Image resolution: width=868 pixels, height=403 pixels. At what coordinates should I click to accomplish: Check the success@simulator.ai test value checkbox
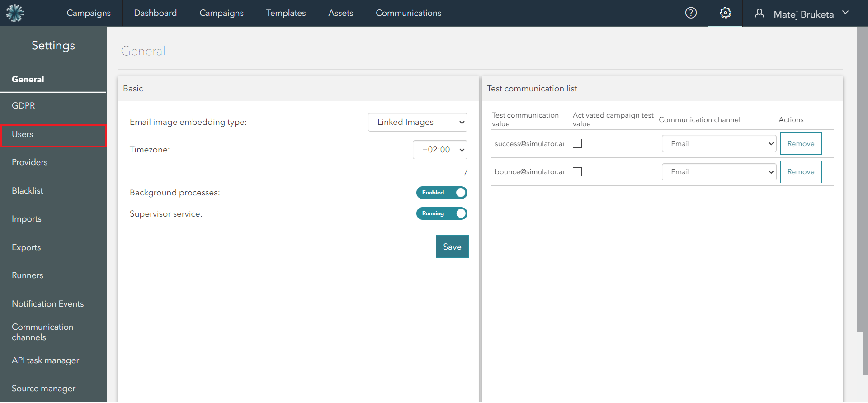pos(577,144)
